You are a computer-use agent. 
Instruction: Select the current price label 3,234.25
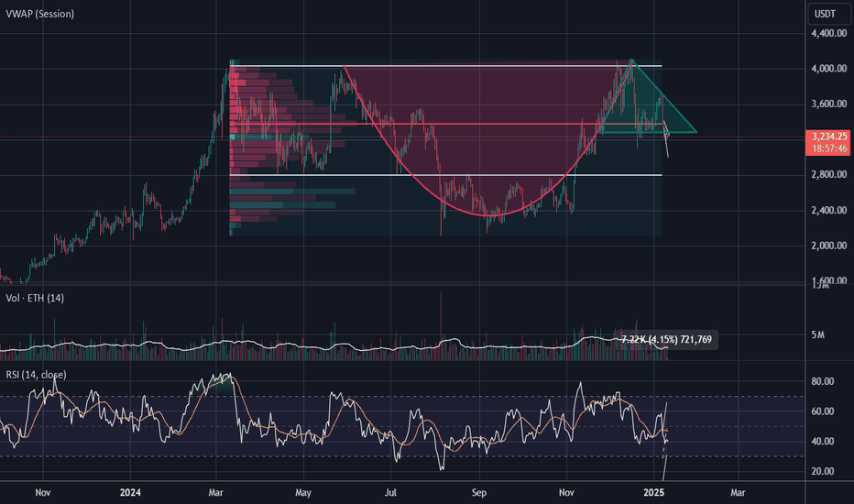click(829, 137)
